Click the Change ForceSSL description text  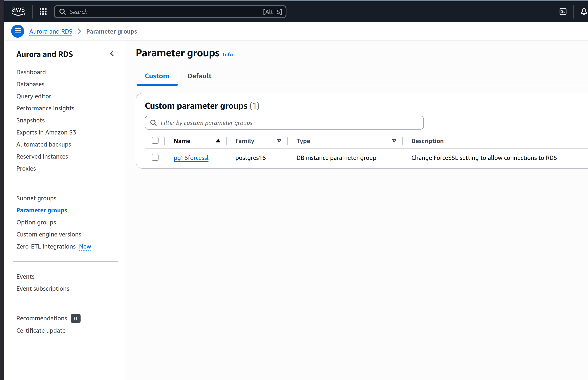pos(484,158)
